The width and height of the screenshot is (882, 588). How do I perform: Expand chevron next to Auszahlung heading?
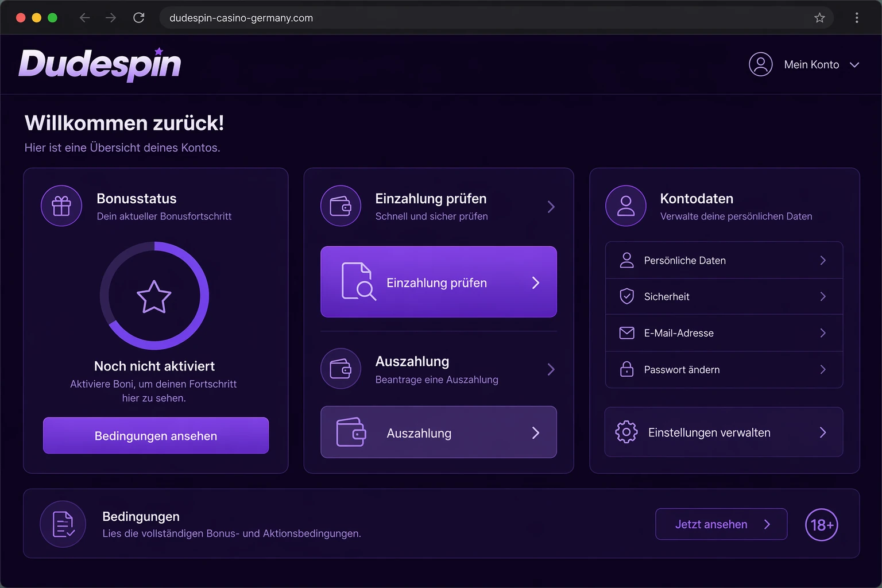pos(551,369)
